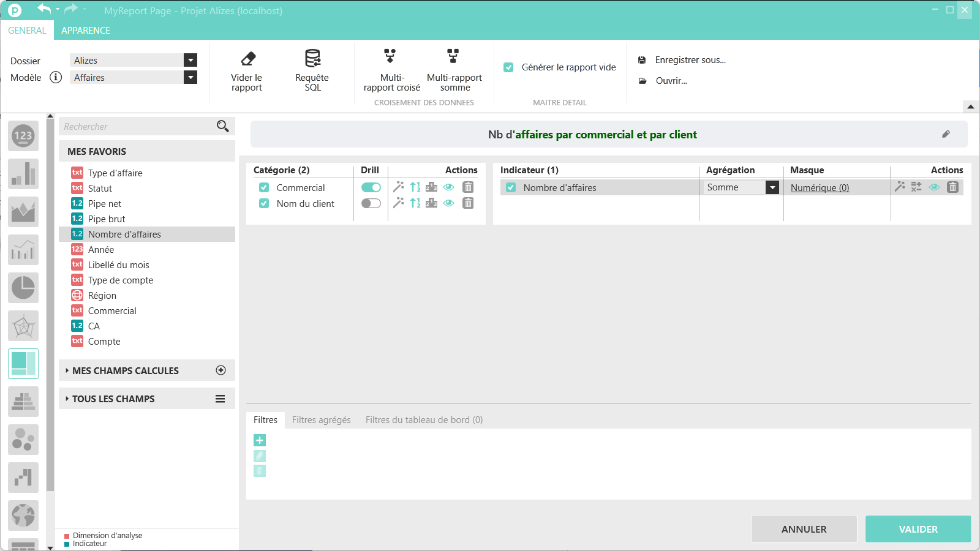Choose the radar chart type icon

(23, 326)
